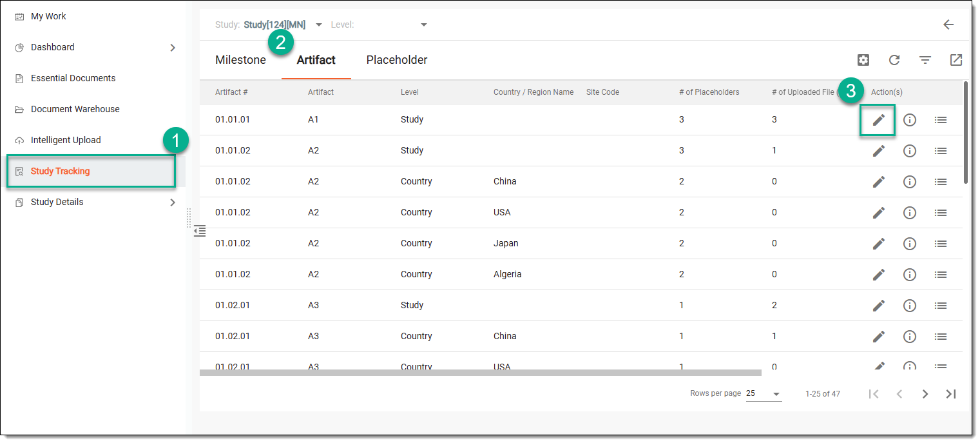Edit artifact A1 with the pencil icon

[x=878, y=120]
